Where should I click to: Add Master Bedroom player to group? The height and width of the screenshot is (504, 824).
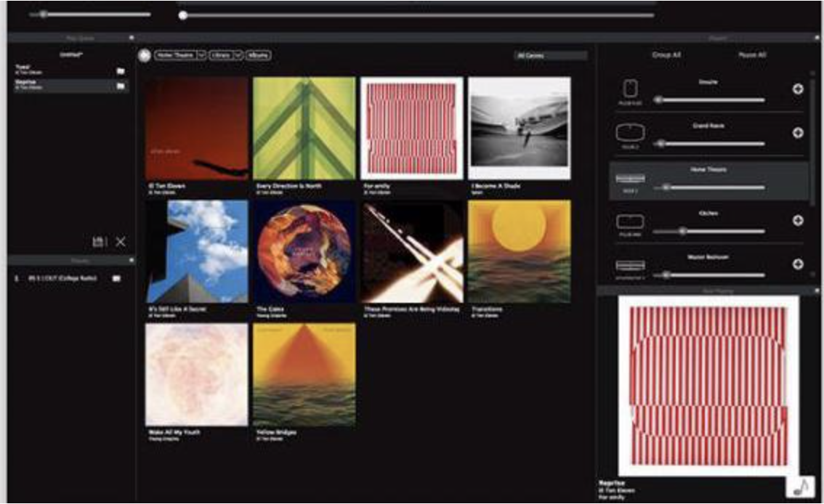click(797, 264)
